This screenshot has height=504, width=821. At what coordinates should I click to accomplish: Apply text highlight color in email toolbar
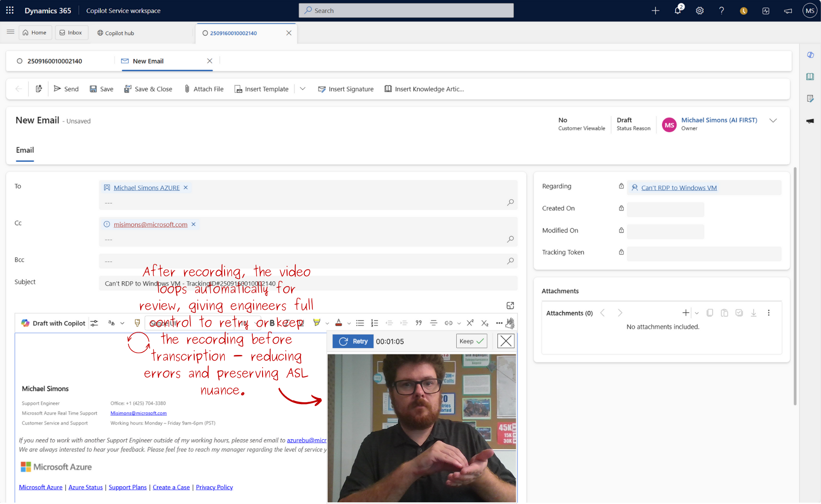pos(317,323)
